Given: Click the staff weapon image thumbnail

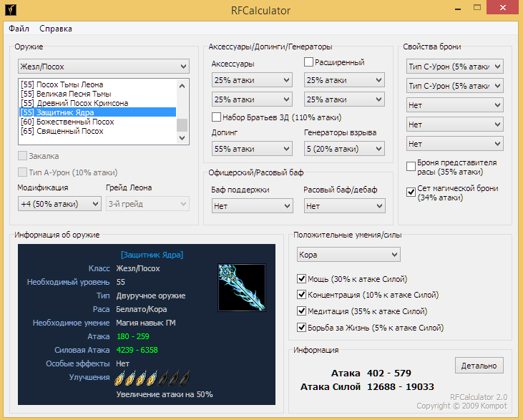Looking at the screenshot, I should (243, 287).
